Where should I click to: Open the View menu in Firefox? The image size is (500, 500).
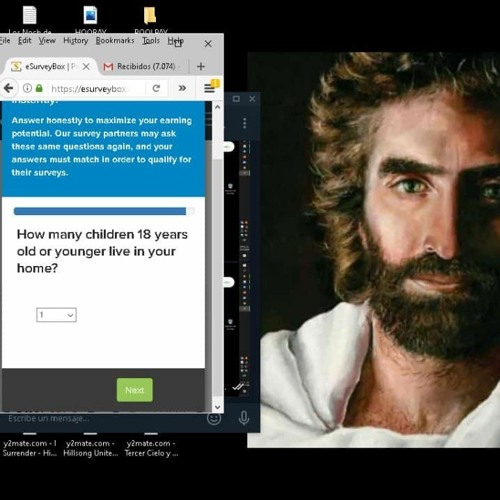pos(47,41)
